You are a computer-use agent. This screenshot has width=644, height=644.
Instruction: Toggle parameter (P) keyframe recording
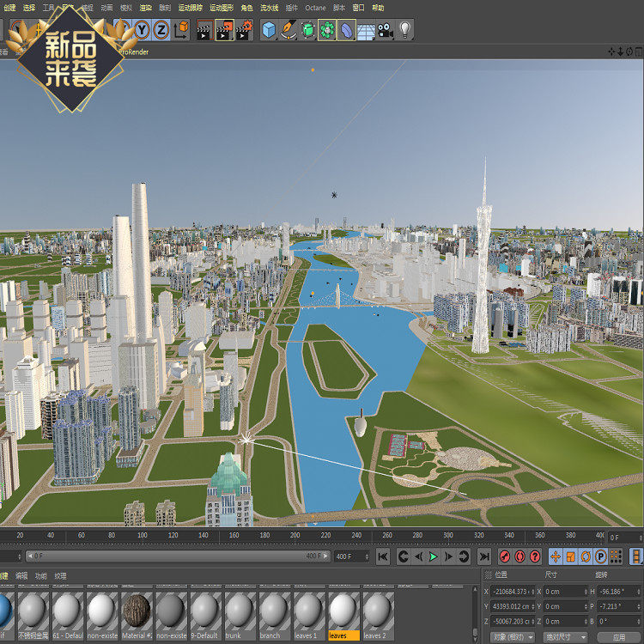[601, 557]
